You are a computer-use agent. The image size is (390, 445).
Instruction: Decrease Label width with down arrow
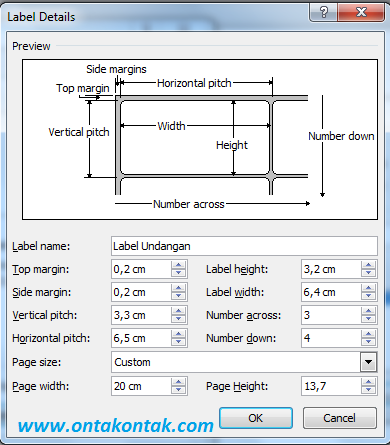(369, 296)
